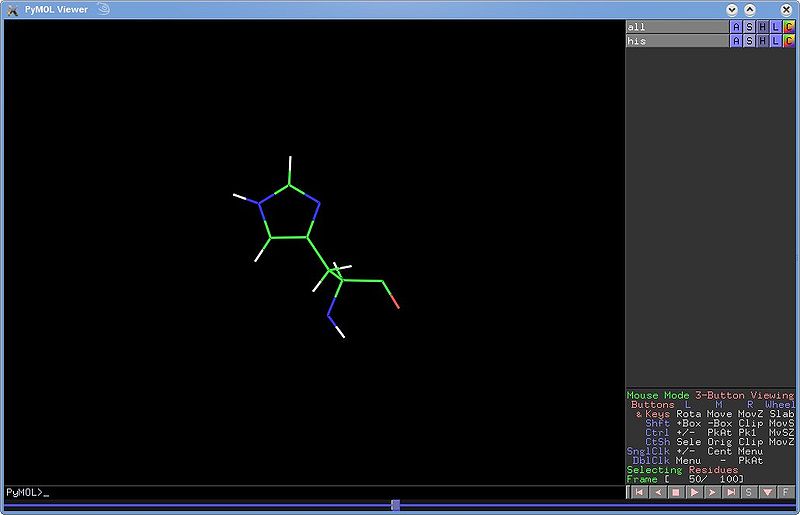The width and height of the screenshot is (800, 515).
Task: Click the S sequence viewer button
Action: [x=749, y=492]
